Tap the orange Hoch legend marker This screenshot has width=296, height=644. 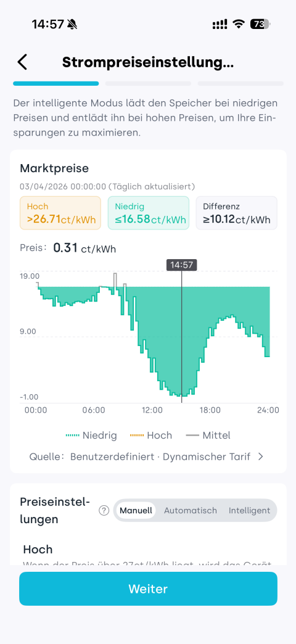(137, 436)
